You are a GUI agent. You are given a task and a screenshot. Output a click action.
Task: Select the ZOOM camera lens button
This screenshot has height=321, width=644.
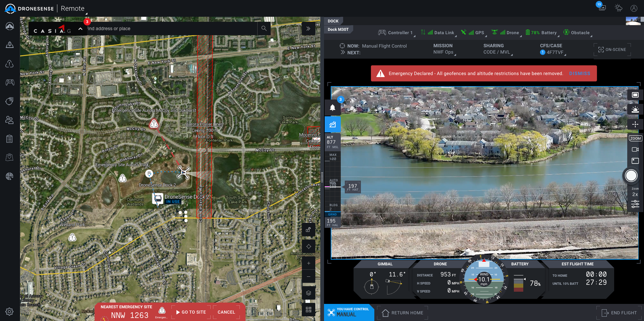coord(635,138)
